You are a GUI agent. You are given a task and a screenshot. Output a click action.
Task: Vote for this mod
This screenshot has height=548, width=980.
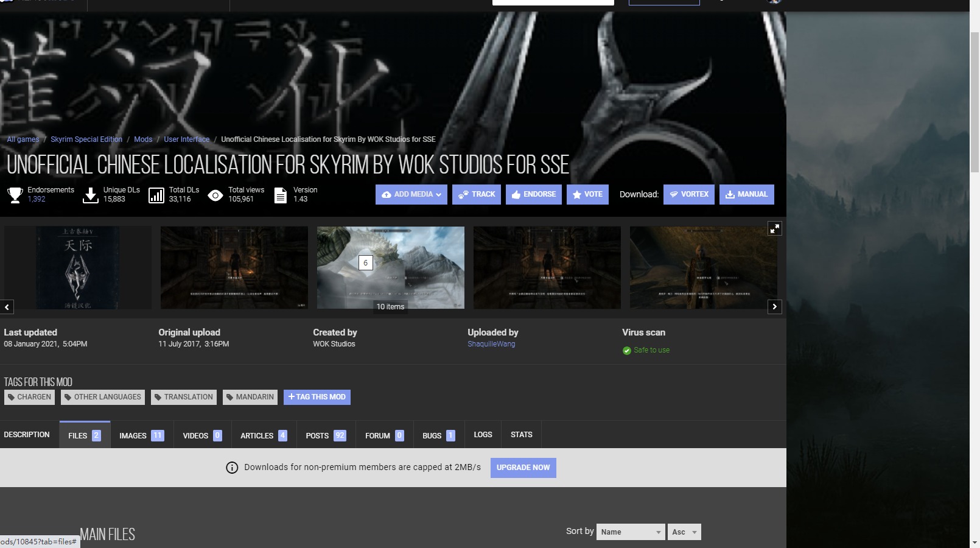pos(587,194)
